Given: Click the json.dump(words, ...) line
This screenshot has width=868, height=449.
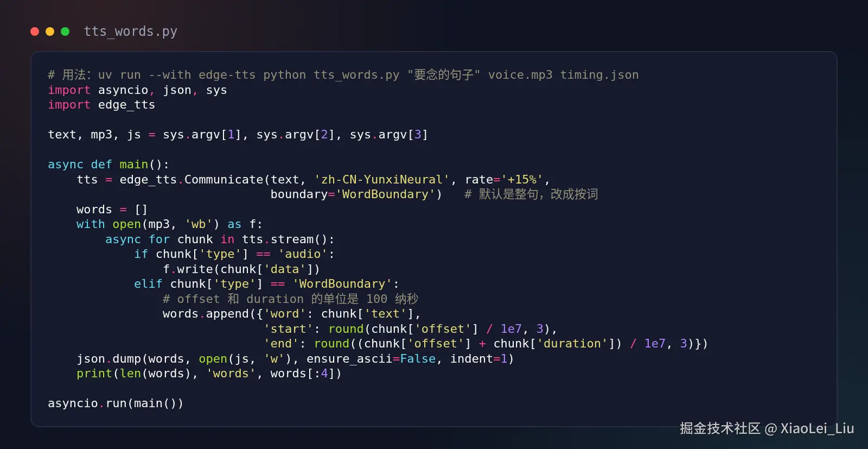Looking at the screenshot, I should (x=295, y=359).
